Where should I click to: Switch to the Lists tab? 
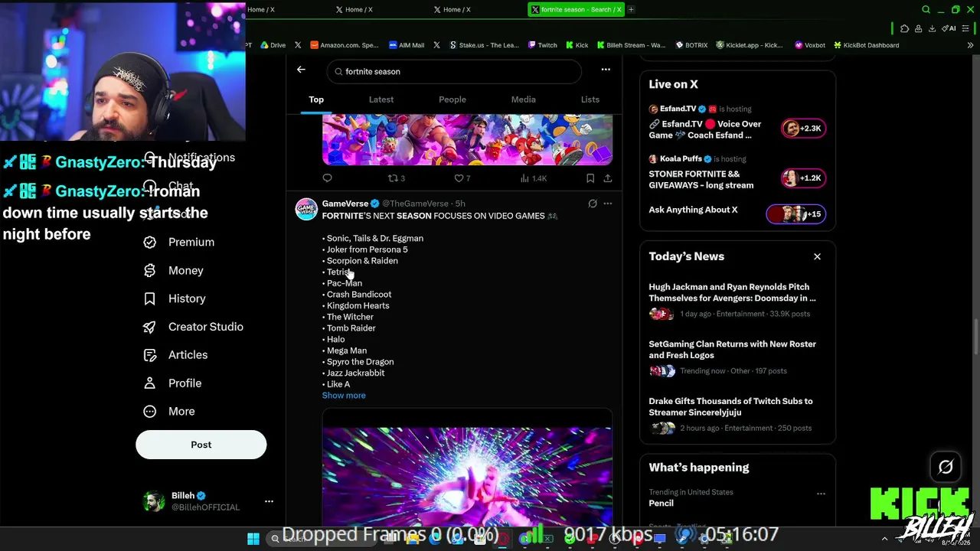coord(590,99)
